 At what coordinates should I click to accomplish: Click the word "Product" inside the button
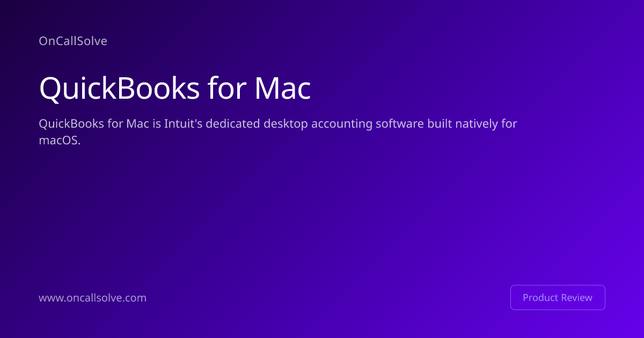539,297
